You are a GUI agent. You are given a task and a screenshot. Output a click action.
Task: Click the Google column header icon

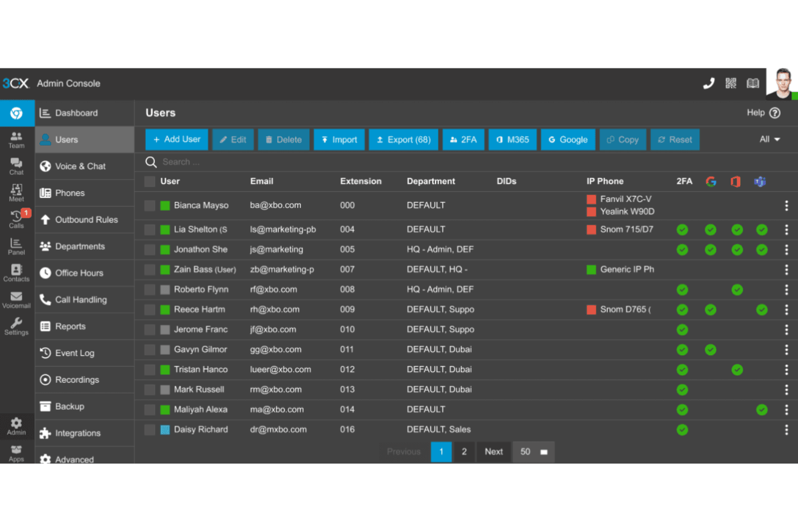click(711, 182)
